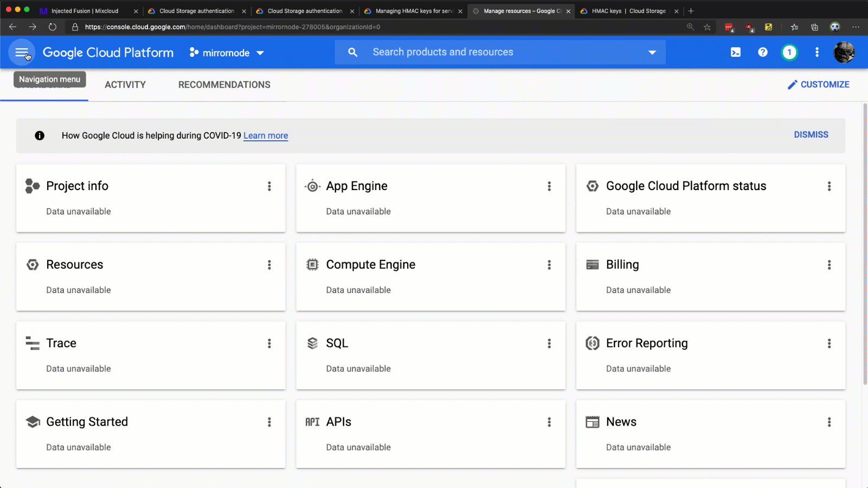Open Google Cloud Platform status card menu

[x=829, y=186]
